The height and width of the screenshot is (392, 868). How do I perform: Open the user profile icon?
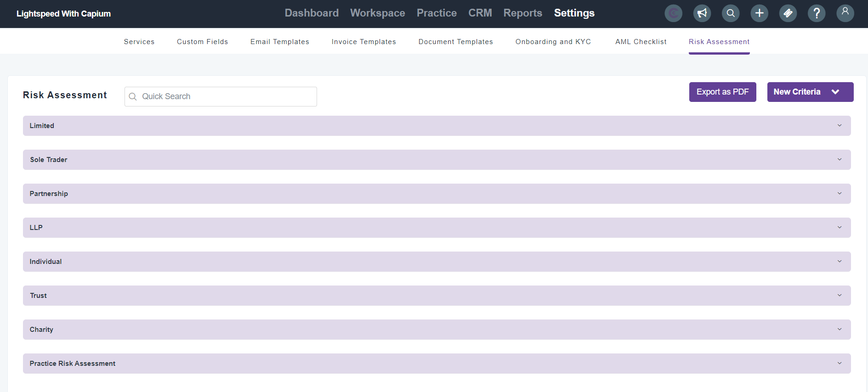[845, 13]
